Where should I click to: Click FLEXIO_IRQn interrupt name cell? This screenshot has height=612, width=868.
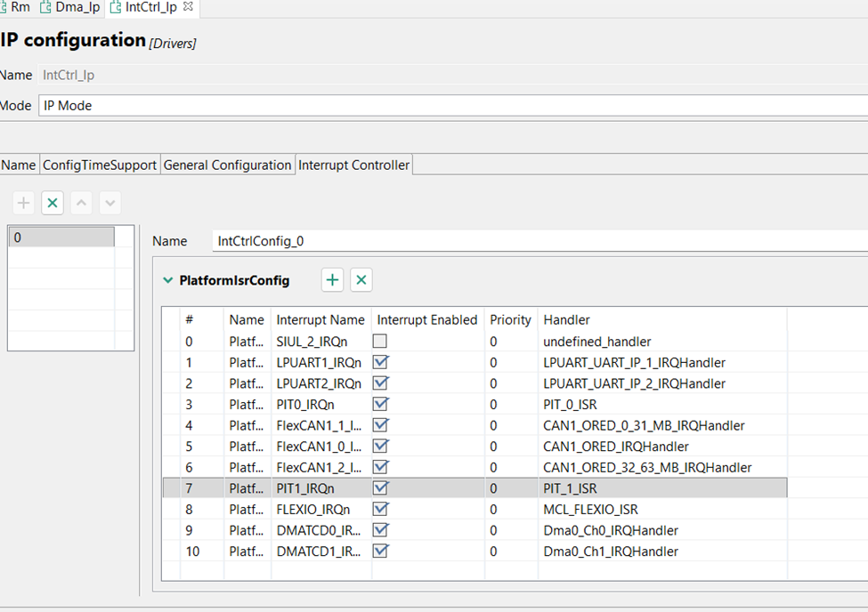click(x=321, y=510)
